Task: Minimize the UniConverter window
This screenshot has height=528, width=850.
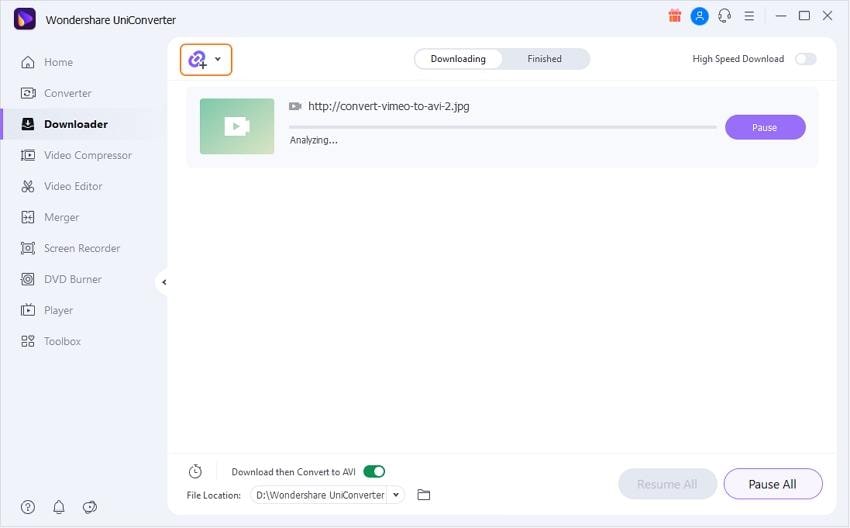Action: [x=781, y=16]
